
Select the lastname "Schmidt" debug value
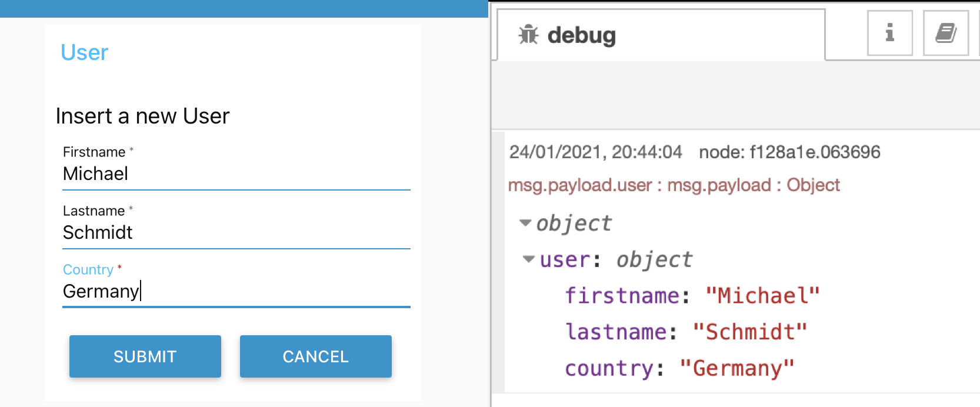(750, 332)
